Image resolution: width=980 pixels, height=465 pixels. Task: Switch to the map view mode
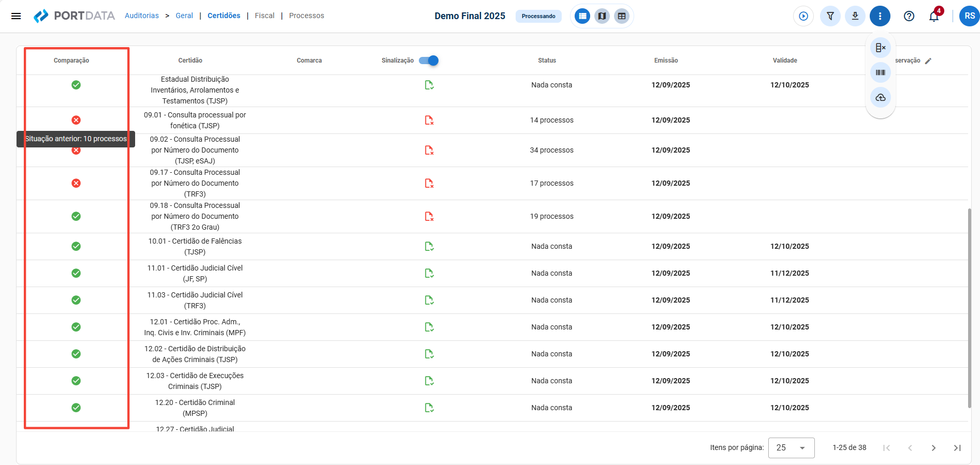[x=602, y=16]
